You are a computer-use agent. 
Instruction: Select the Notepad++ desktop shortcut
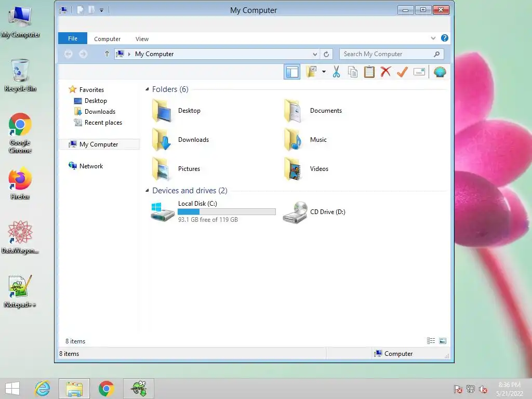[20, 291]
